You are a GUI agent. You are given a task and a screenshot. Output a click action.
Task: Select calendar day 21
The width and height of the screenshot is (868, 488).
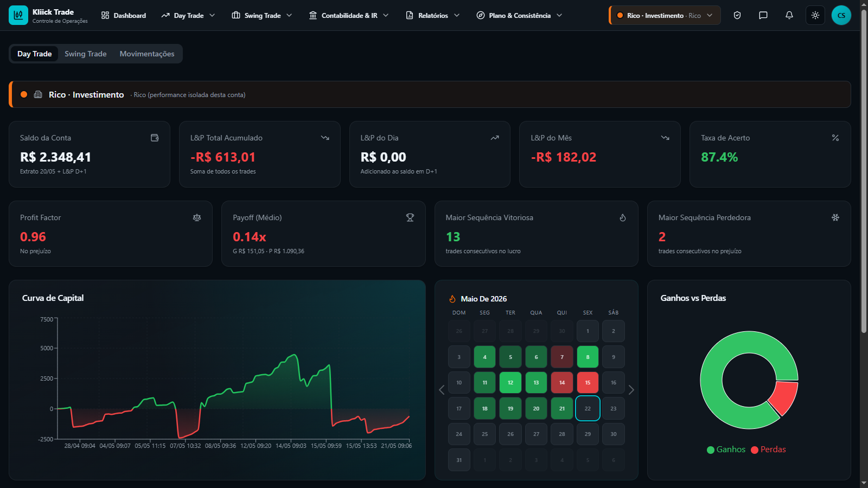pos(562,408)
